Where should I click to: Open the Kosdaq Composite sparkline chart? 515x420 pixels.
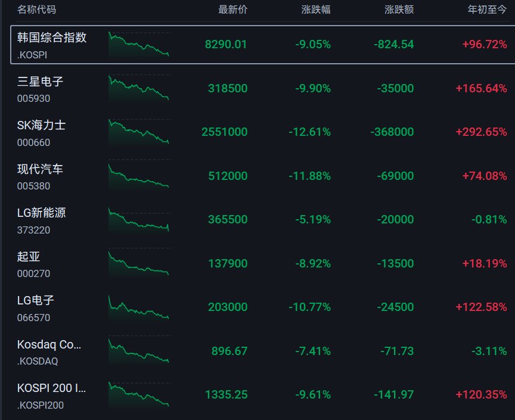click(139, 351)
